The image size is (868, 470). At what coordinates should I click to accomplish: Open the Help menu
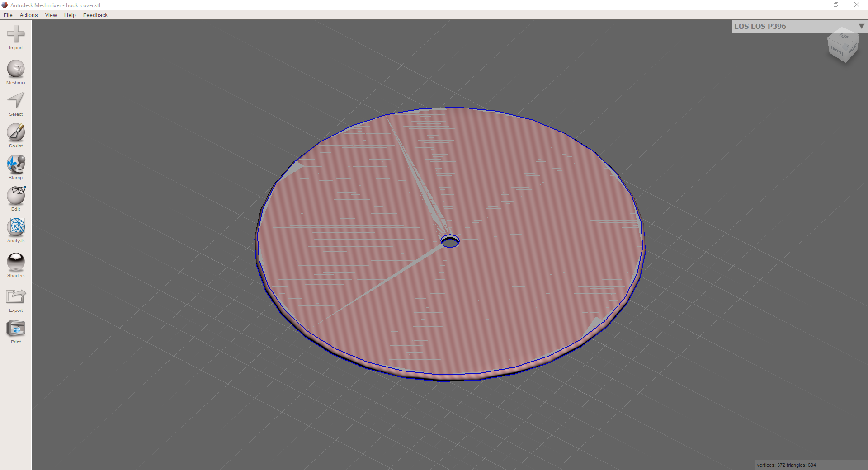point(70,15)
